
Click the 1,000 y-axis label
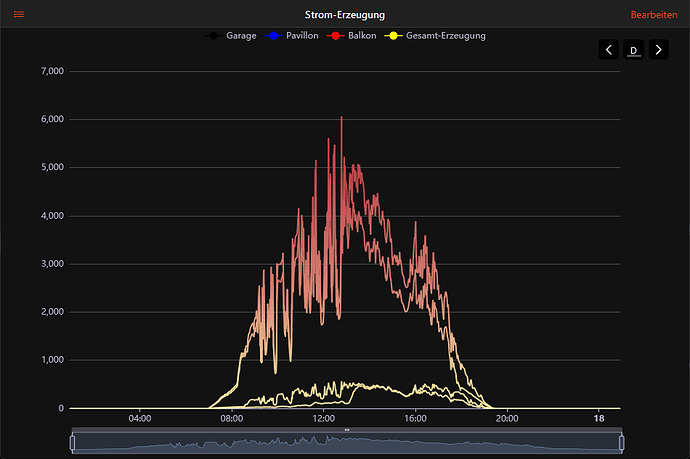[52, 360]
